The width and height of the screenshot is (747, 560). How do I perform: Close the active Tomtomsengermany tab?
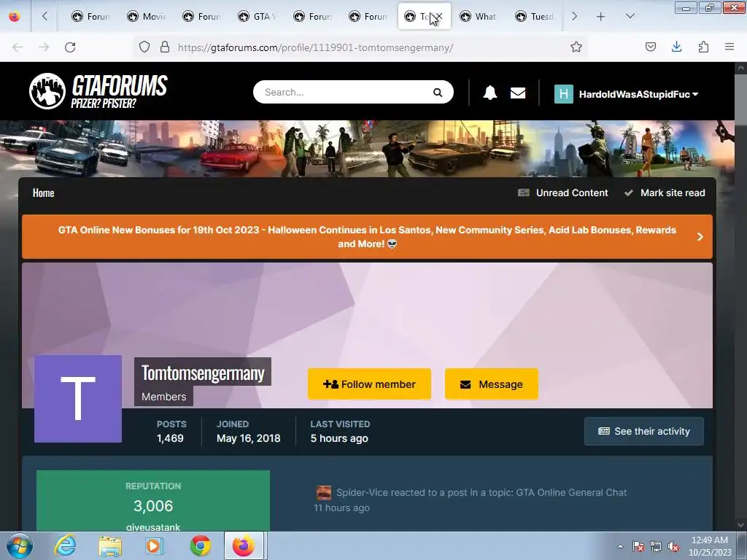point(439,16)
